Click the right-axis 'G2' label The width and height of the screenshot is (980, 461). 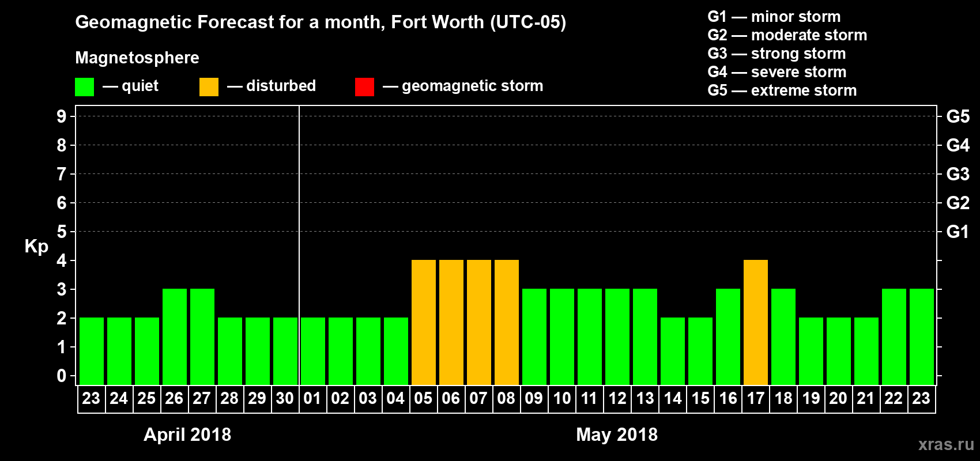[x=958, y=203]
